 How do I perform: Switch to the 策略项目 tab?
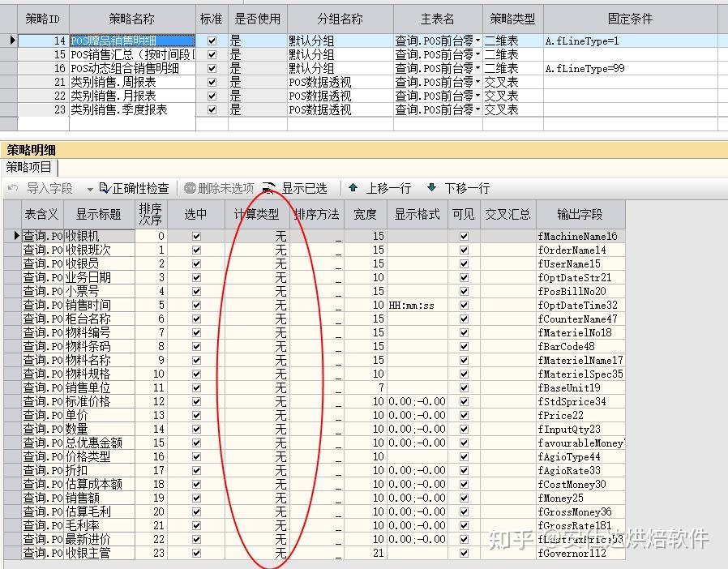[29, 167]
